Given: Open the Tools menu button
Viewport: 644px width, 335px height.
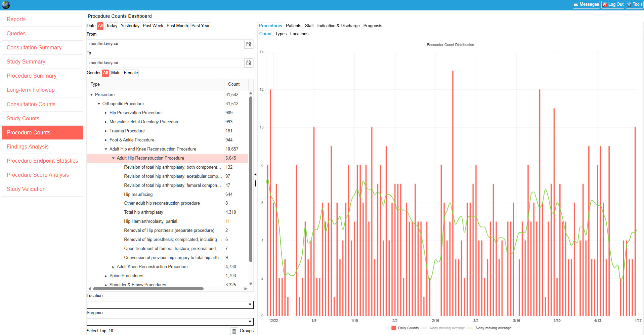Looking at the screenshot, I should (x=635, y=4).
